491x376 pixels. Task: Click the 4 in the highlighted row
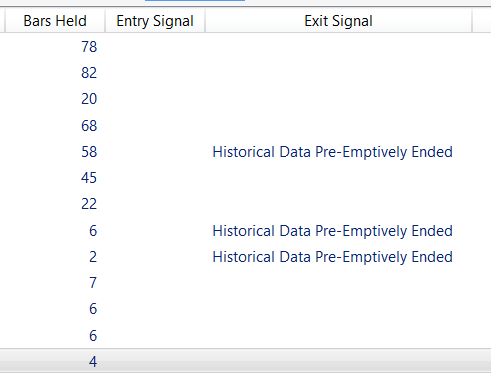tap(93, 362)
